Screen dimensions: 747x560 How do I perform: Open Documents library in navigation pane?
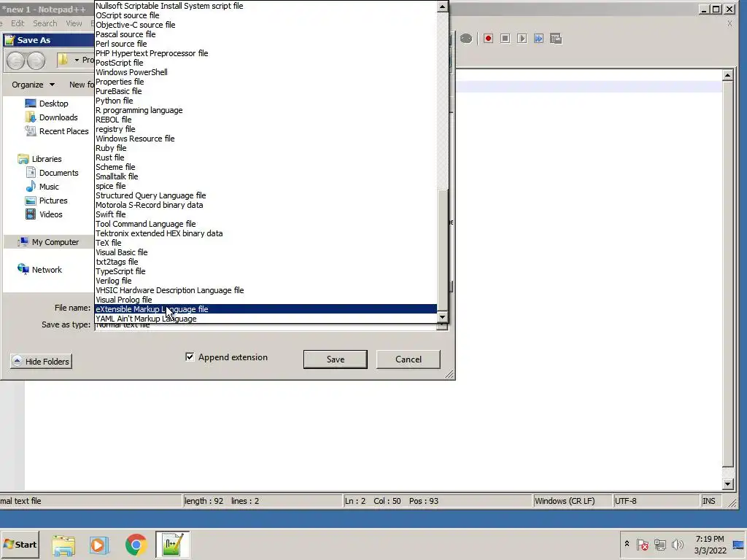58,172
